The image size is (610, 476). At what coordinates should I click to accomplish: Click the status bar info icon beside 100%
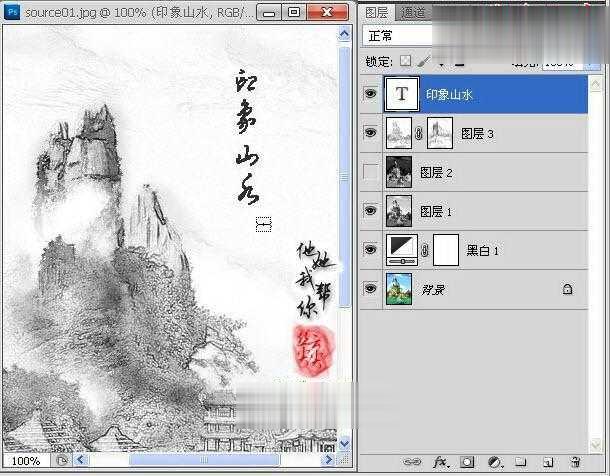coord(61,460)
